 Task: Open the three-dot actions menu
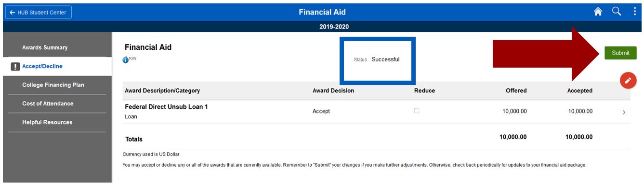(x=636, y=11)
